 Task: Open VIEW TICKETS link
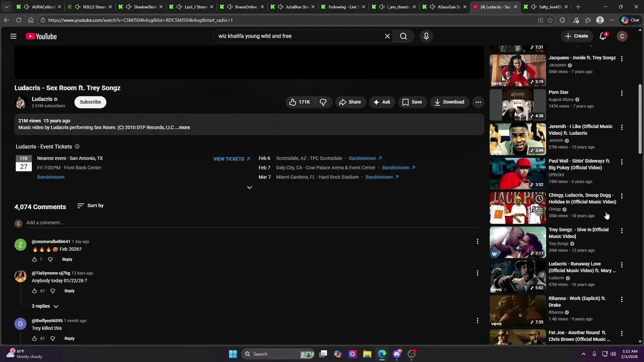click(231, 159)
